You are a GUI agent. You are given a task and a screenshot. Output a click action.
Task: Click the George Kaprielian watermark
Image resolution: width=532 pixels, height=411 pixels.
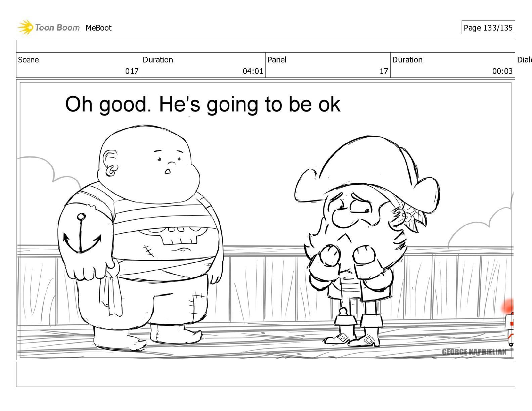(x=474, y=352)
